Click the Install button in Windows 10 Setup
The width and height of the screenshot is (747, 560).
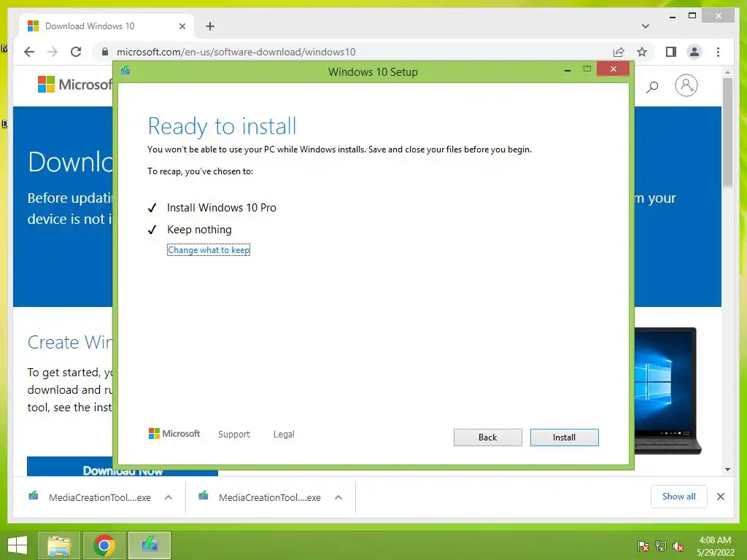(564, 437)
